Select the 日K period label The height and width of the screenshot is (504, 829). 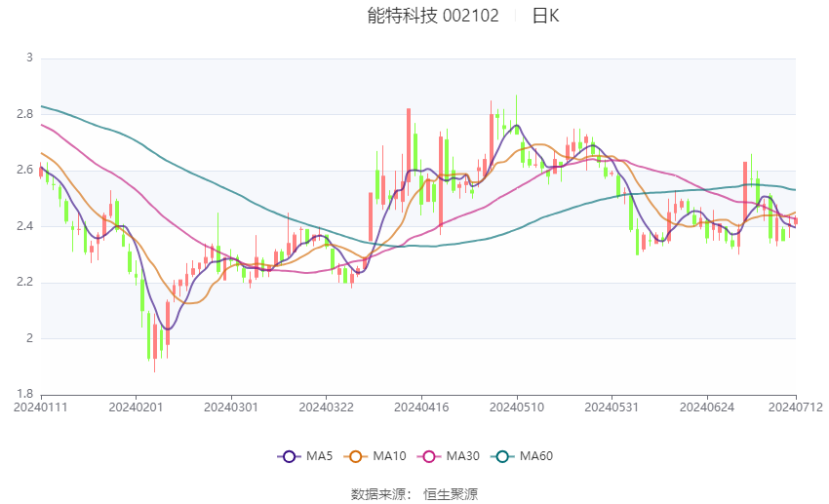545,16
